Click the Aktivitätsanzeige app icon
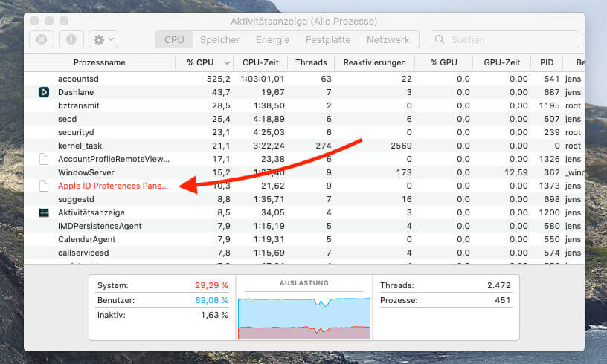 44,212
